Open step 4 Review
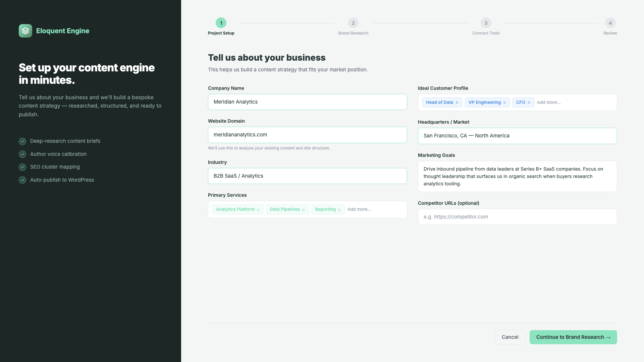This screenshot has width=644, height=362. point(610,23)
